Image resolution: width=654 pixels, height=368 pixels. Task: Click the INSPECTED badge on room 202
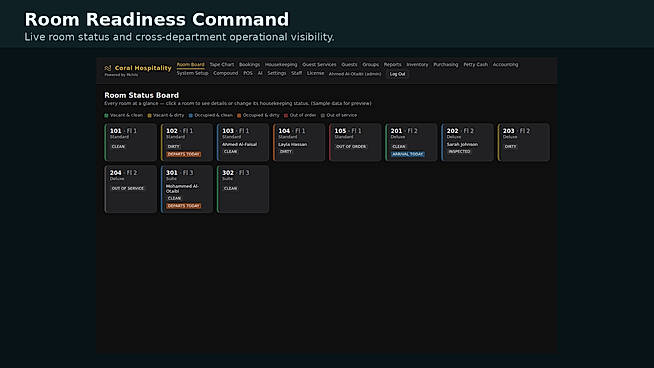pos(459,152)
